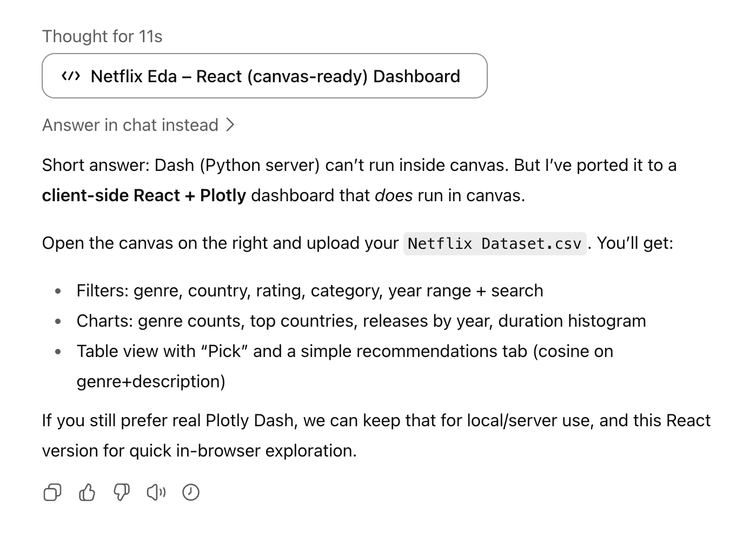Mark the response with thumbs down

[x=122, y=492]
